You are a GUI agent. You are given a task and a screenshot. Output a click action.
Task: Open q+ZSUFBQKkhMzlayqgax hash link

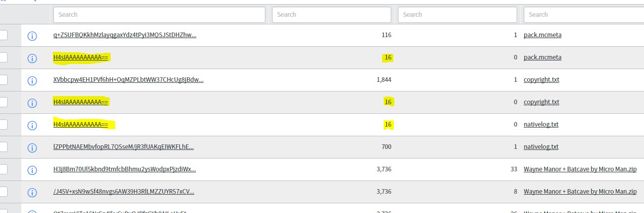click(x=124, y=35)
